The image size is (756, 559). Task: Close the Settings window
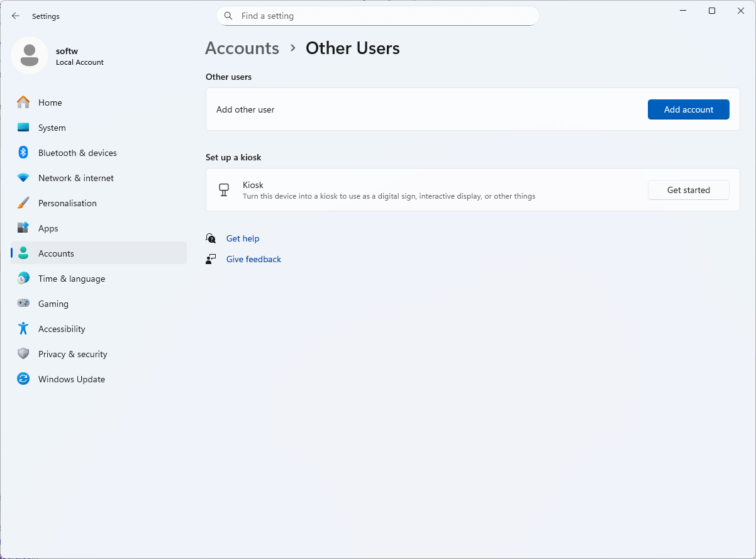(741, 11)
